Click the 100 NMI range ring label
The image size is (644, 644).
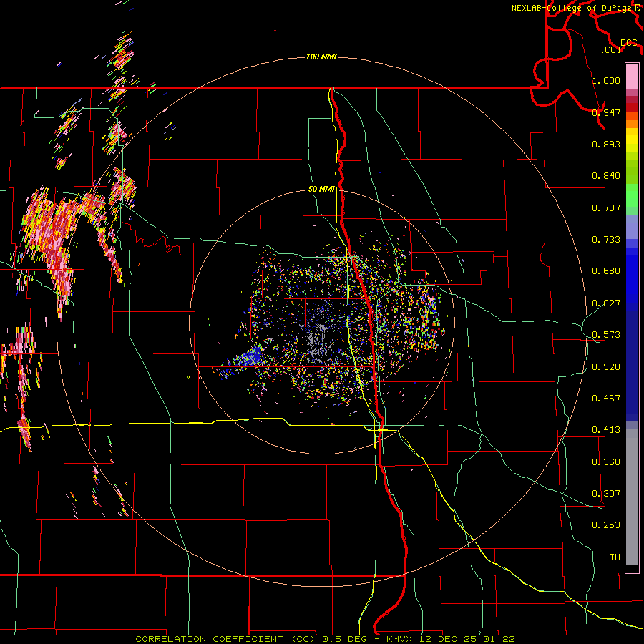click(x=321, y=57)
